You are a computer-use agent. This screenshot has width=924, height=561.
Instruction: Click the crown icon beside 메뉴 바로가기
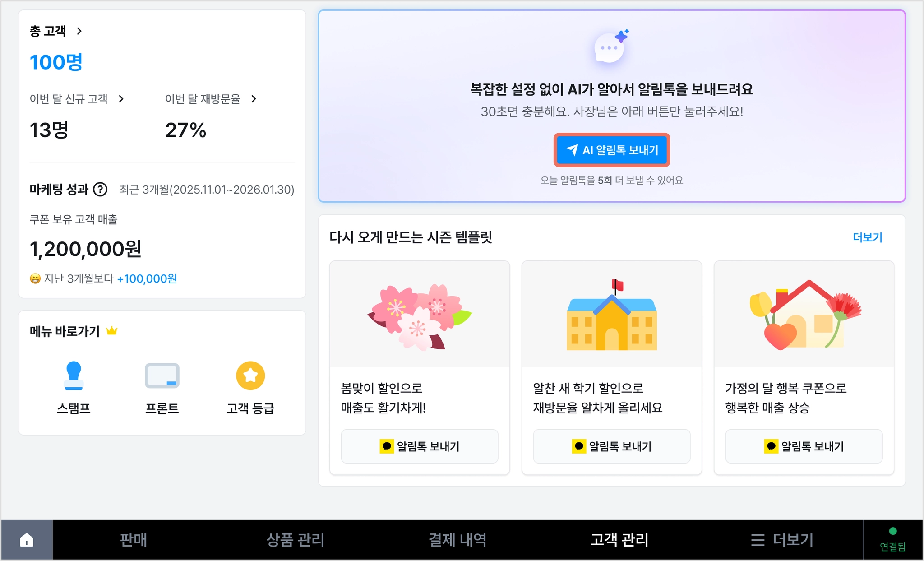pos(111,331)
